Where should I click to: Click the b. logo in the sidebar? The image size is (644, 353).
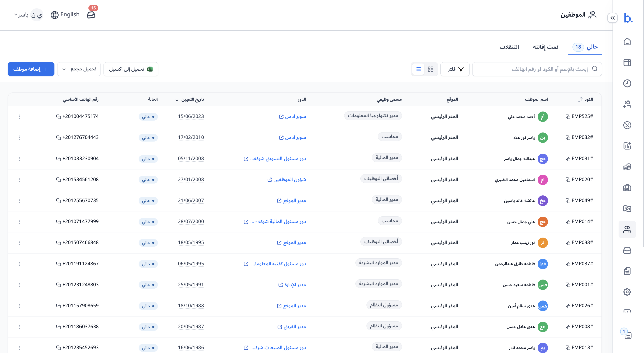click(x=628, y=18)
